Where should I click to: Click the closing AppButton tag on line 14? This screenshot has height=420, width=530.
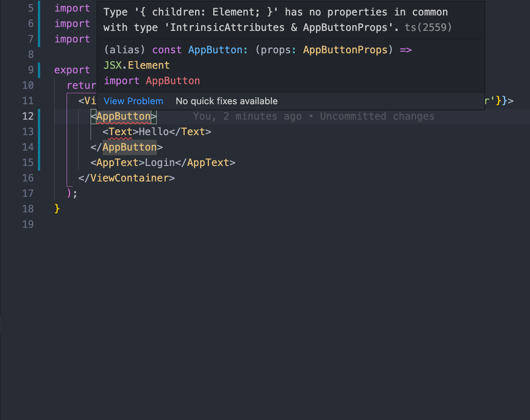(127, 147)
